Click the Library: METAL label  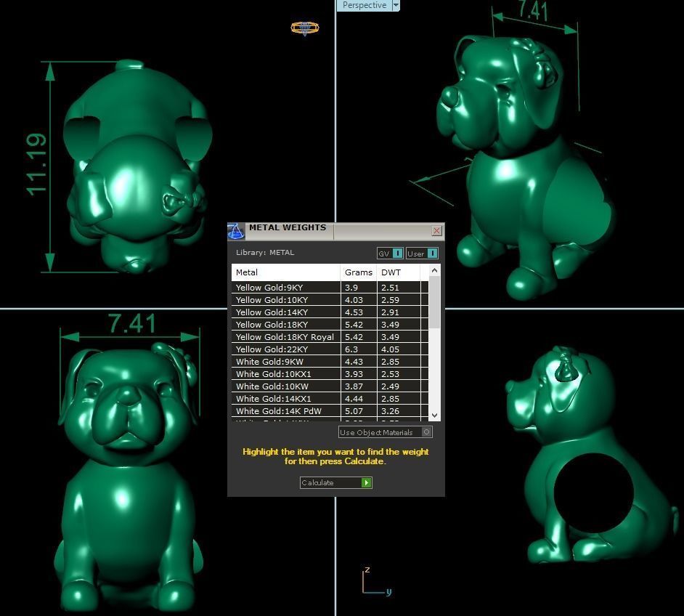pyautogui.click(x=265, y=253)
